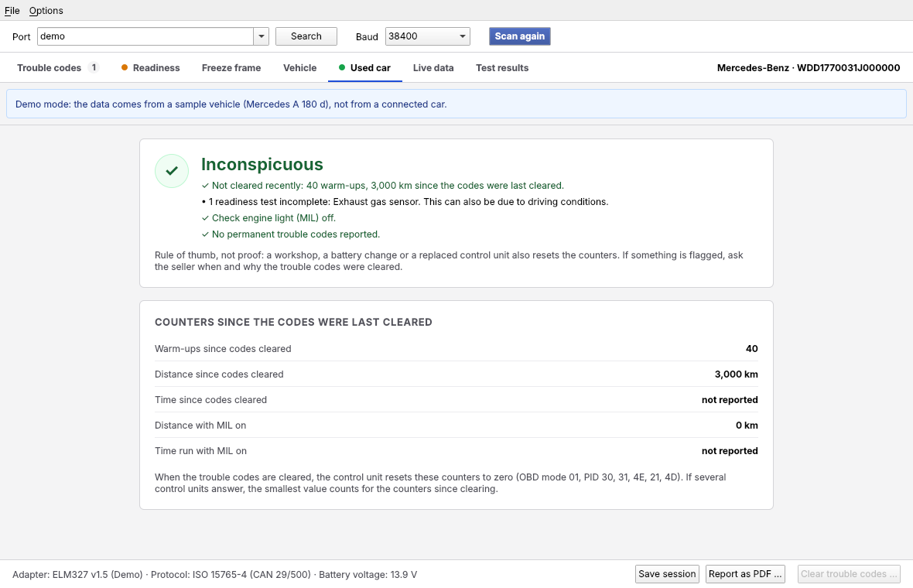
Task: Click the Search port button
Action: pyautogui.click(x=306, y=36)
